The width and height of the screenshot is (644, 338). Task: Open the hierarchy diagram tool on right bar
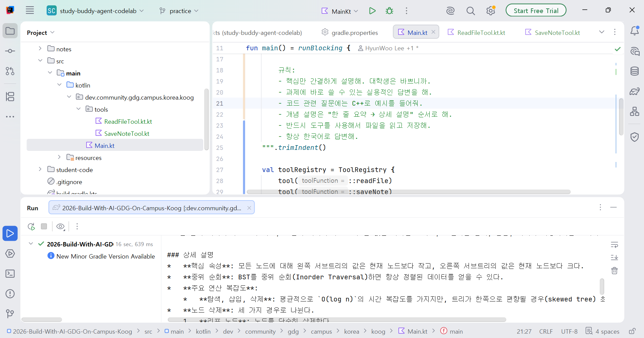[635, 111]
